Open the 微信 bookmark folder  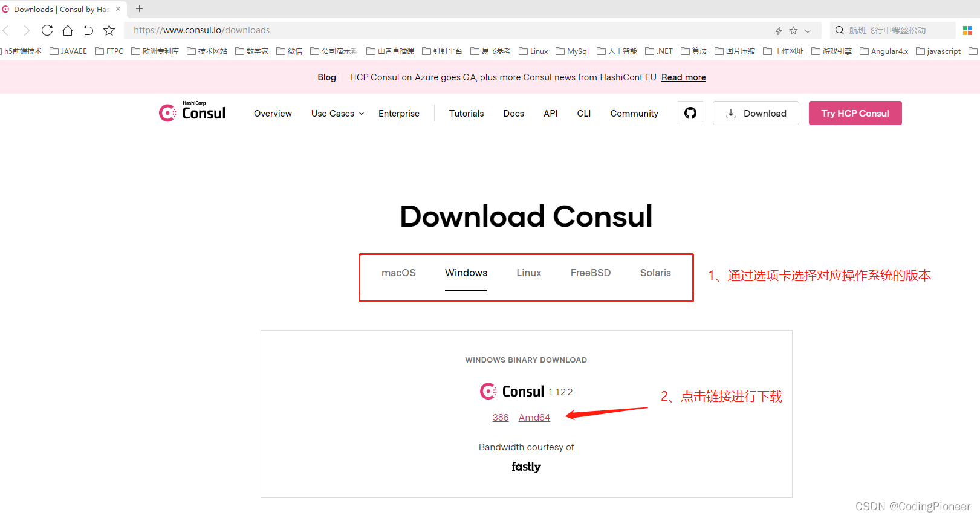coord(290,51)
